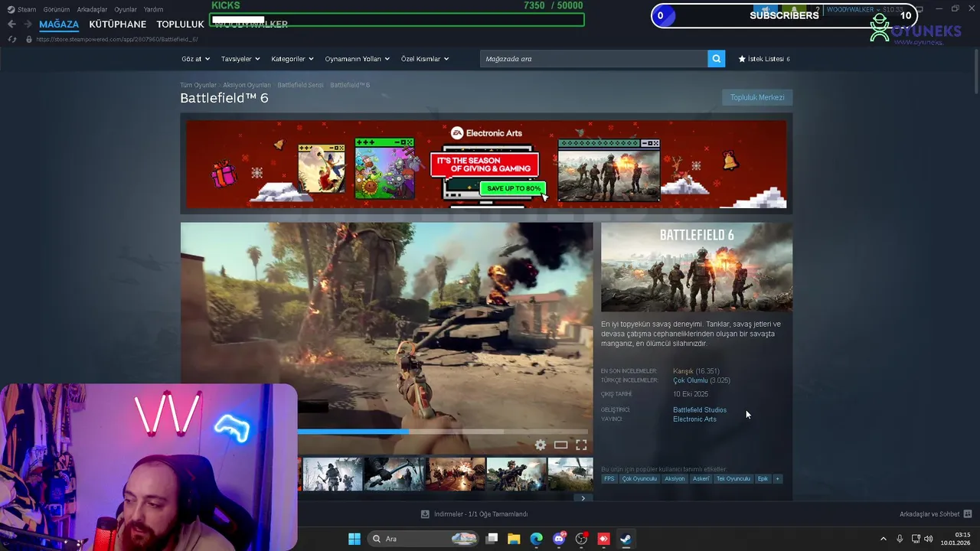Open the red arrow app on taskbar
This screenshot has width=980, height=551.
pos(603,539)
